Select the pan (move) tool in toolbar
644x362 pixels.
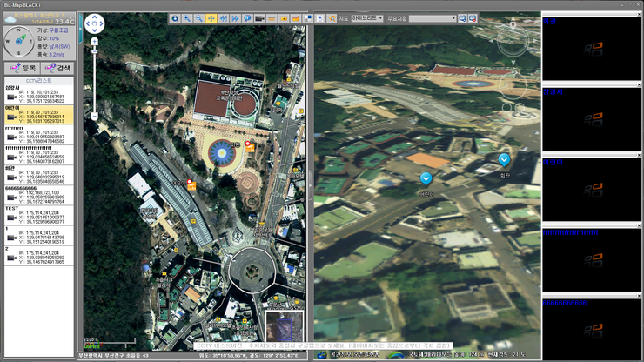(211, 18)
